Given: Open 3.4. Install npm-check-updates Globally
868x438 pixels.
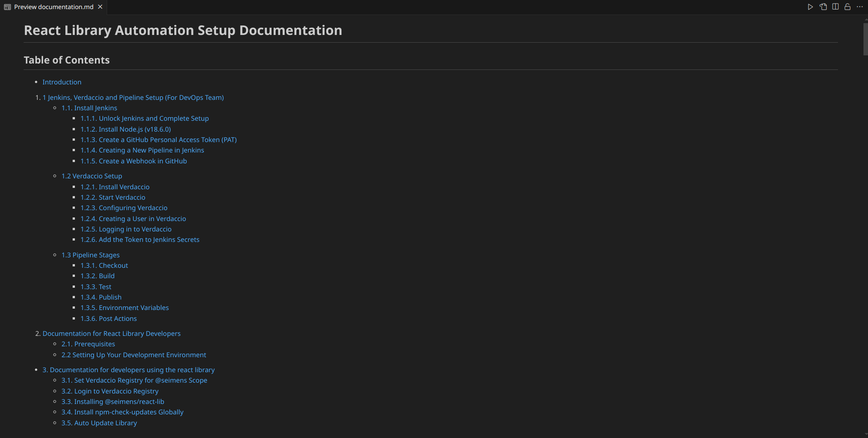Looking at the screenshot, I should [123, 412].
